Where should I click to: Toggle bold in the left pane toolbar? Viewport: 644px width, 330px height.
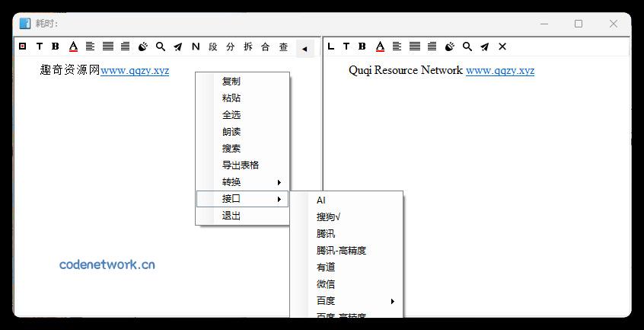coord(56,46)
